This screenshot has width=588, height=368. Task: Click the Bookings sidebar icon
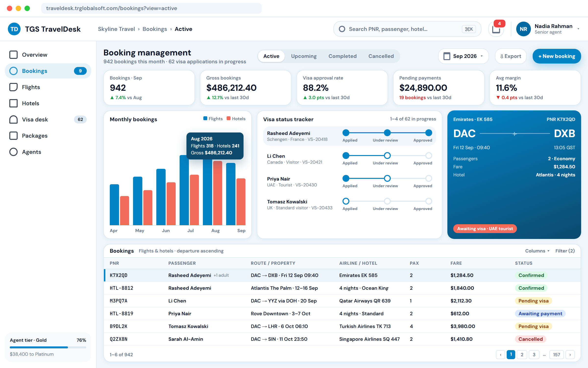[13, 71]
